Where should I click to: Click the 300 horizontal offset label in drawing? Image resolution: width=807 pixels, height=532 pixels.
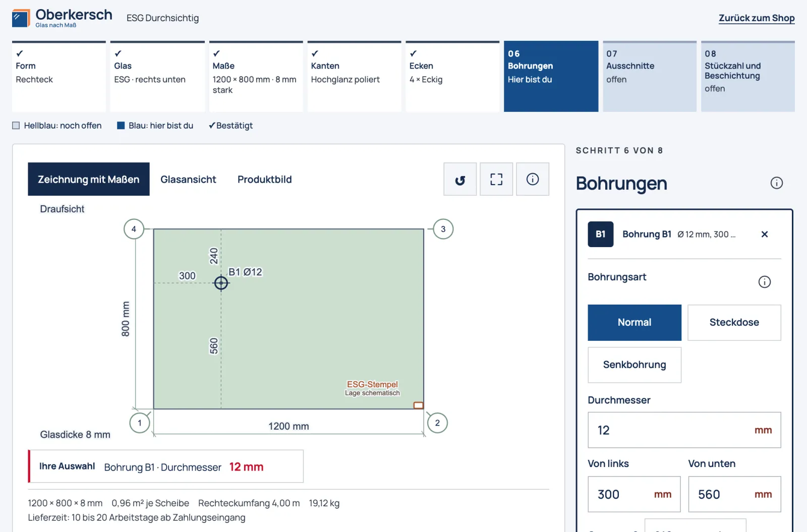pyautogui.click(x=187, y=276)
